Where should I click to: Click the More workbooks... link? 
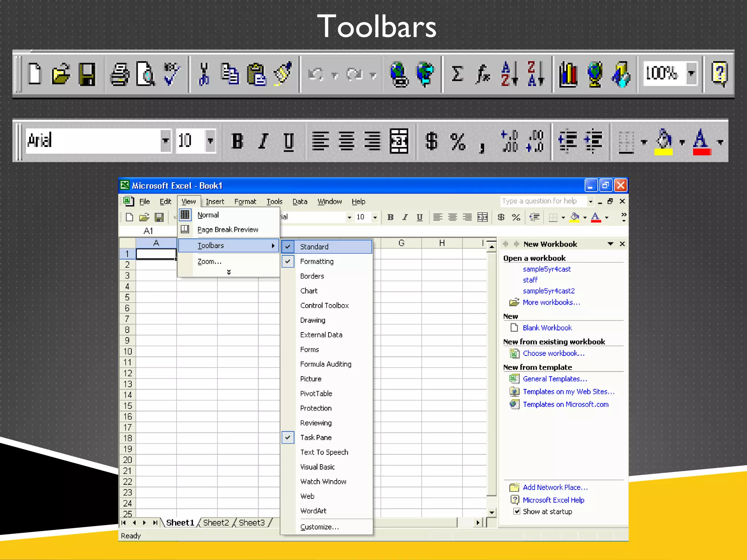(551, 302)
